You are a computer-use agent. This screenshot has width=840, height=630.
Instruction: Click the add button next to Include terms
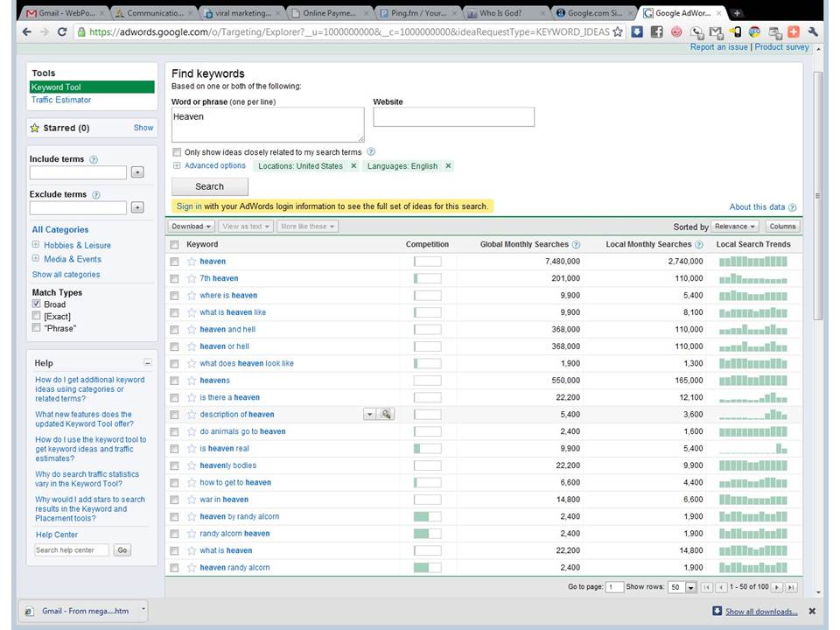tap(137, 172)
